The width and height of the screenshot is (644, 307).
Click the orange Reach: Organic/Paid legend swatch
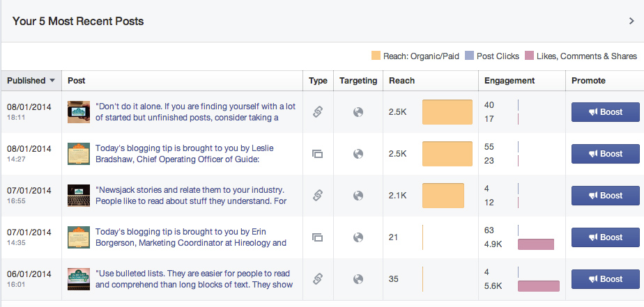[376, 56]
